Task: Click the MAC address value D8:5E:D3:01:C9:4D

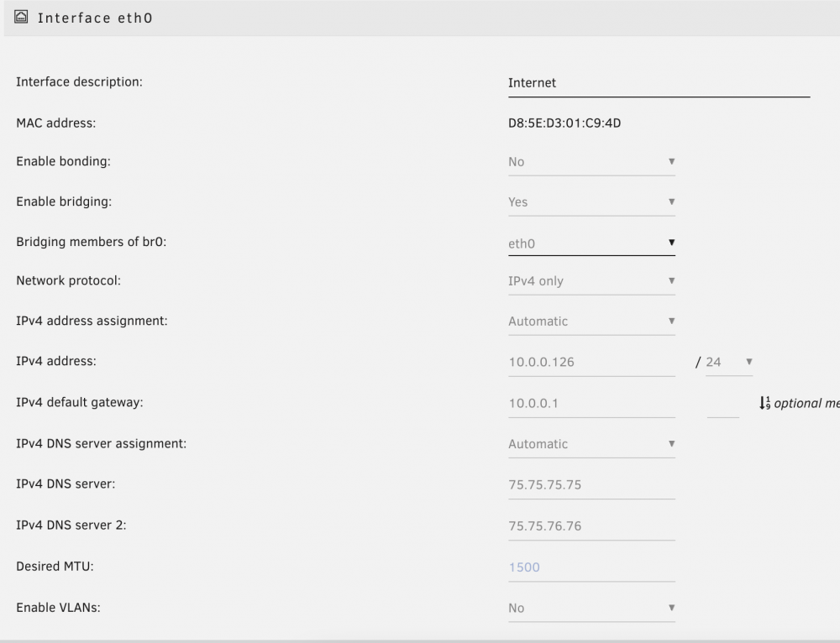Action: 564,123
